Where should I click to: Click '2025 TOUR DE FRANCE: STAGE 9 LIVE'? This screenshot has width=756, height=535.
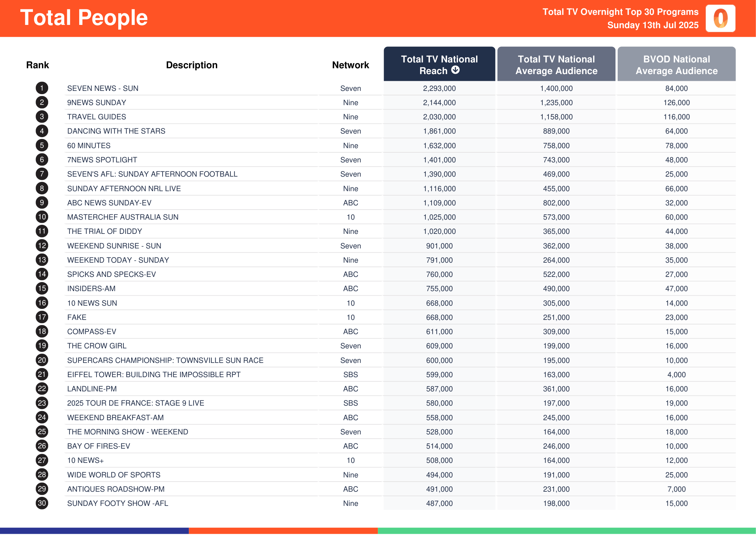pos(136,403)
